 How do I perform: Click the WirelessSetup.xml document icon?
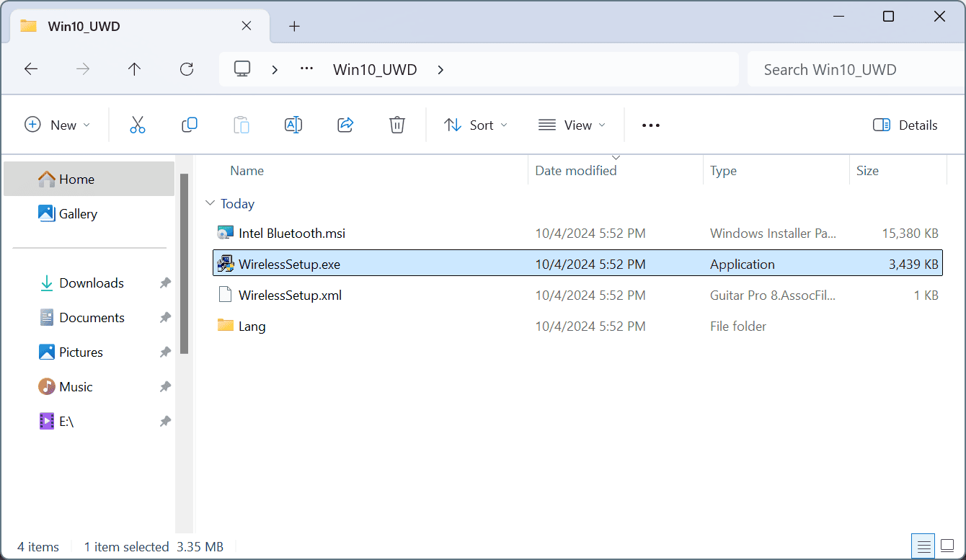[226, 295]
